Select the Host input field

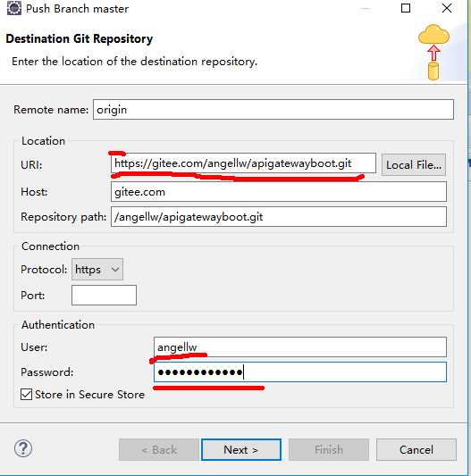279,191
